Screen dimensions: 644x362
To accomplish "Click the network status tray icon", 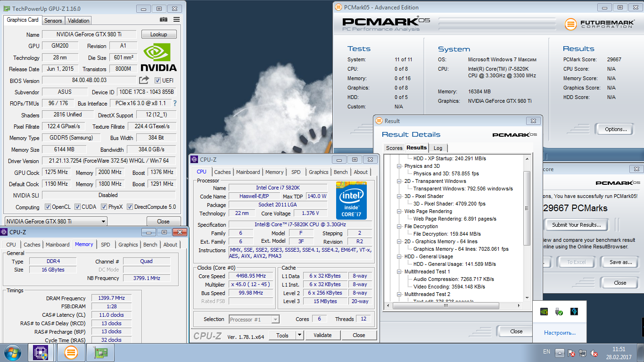I will (583, 353).
